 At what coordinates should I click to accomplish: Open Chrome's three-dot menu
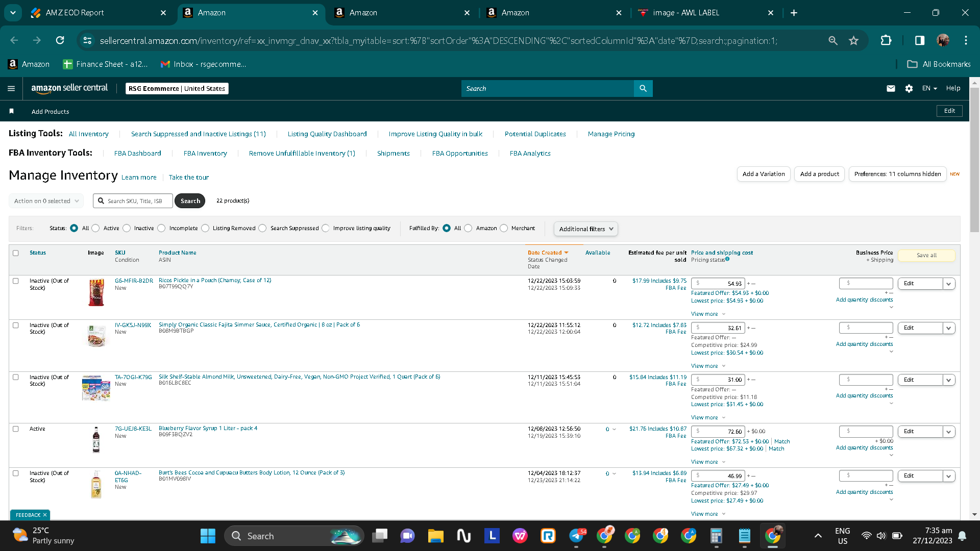click(966, 40)
